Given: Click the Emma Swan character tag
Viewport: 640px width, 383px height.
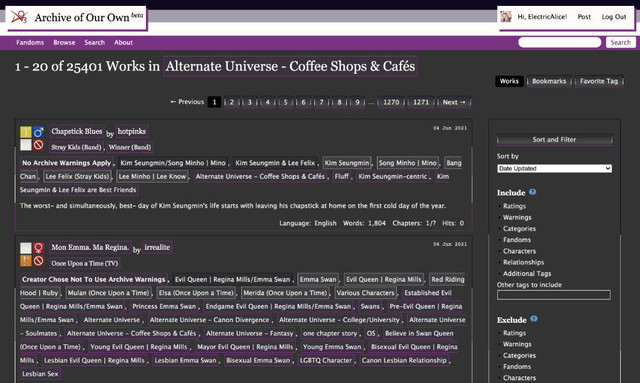Looking at the screenshot, I should 318,279.
